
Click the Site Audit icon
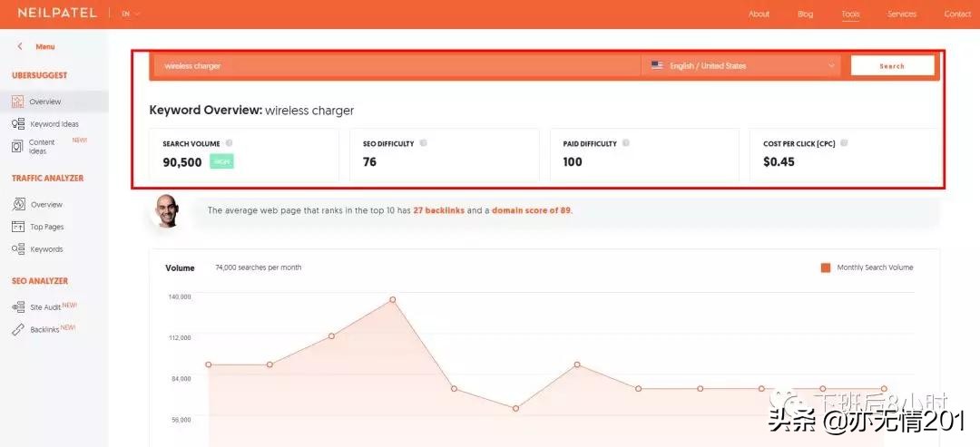[x=18, y=307]
